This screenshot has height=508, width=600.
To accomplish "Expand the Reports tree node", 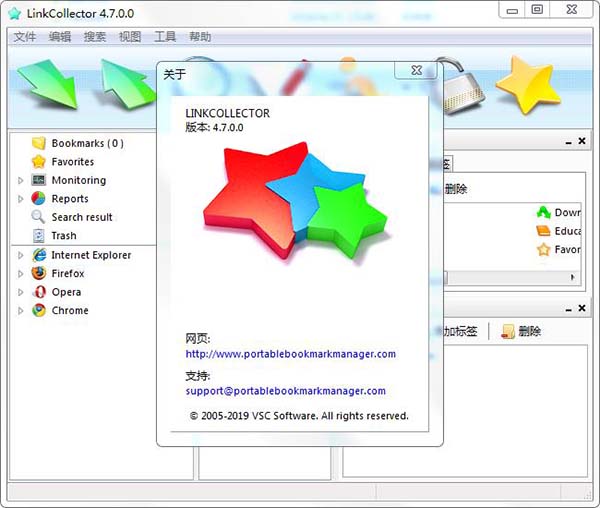I will 21,199.
